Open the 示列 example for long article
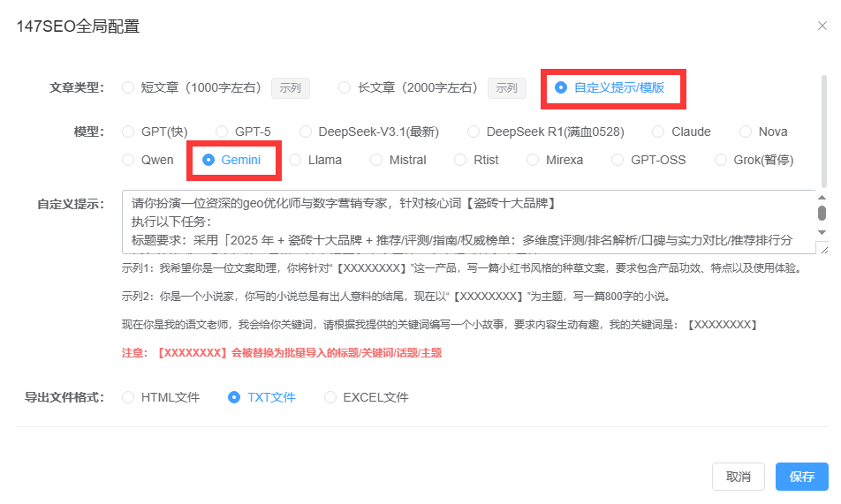This screenshot has width=841, height=504. [x=506, y=88]
